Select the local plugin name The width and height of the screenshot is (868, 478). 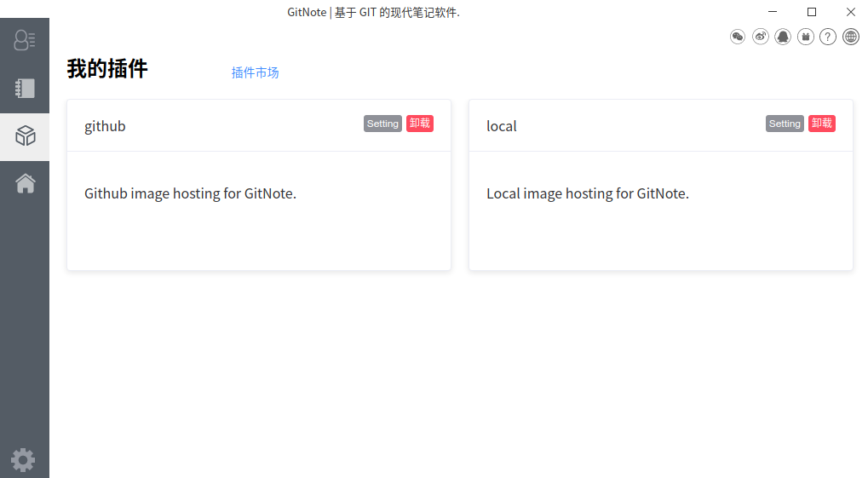point(502,126)
